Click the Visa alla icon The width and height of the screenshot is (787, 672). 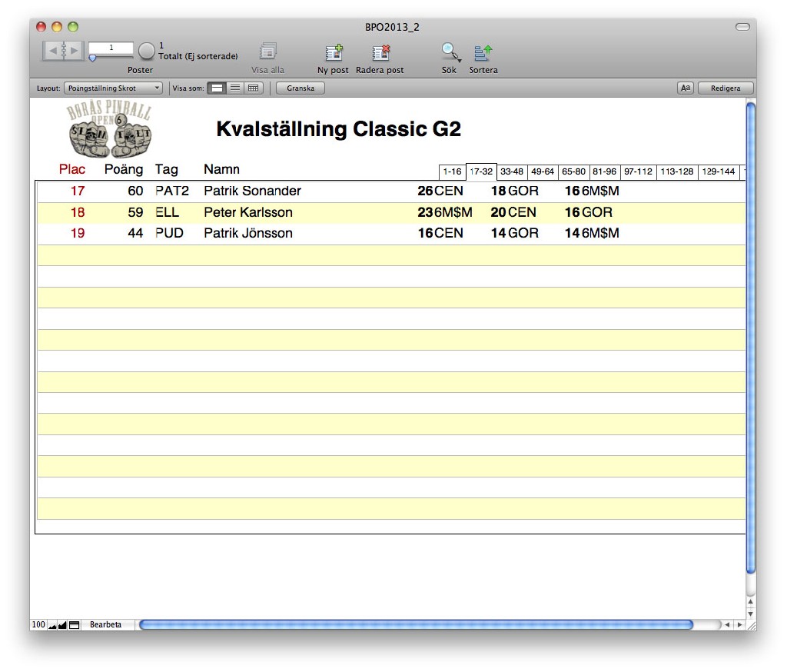pyautogui.click(x=268, y=52)
